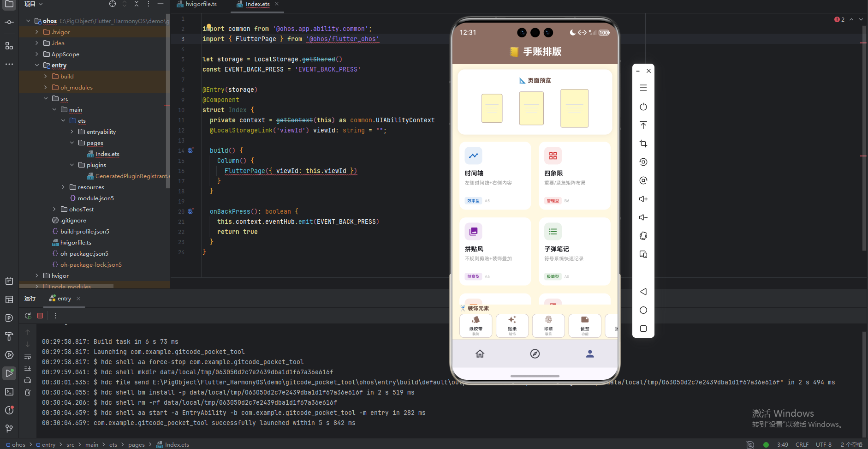Click the pages breadcrumb in status bar
This screenshot has height=449, width=868.
click(136, 445)
